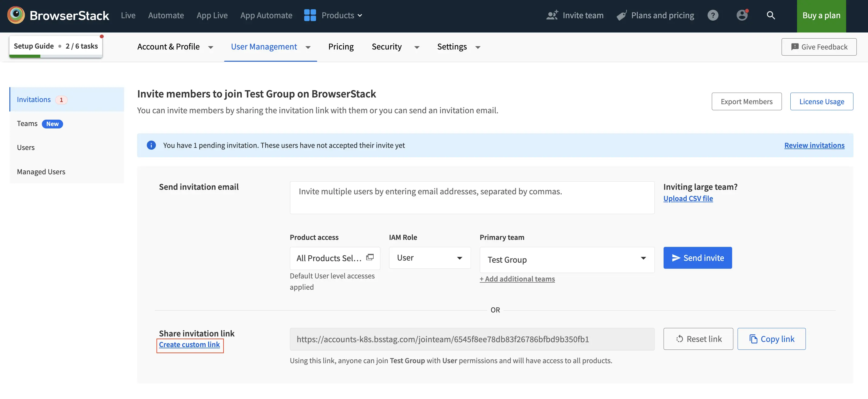Screen dimensions: 868x399
Task: Click the email invitation input field
Action: (x=472, y=198)
